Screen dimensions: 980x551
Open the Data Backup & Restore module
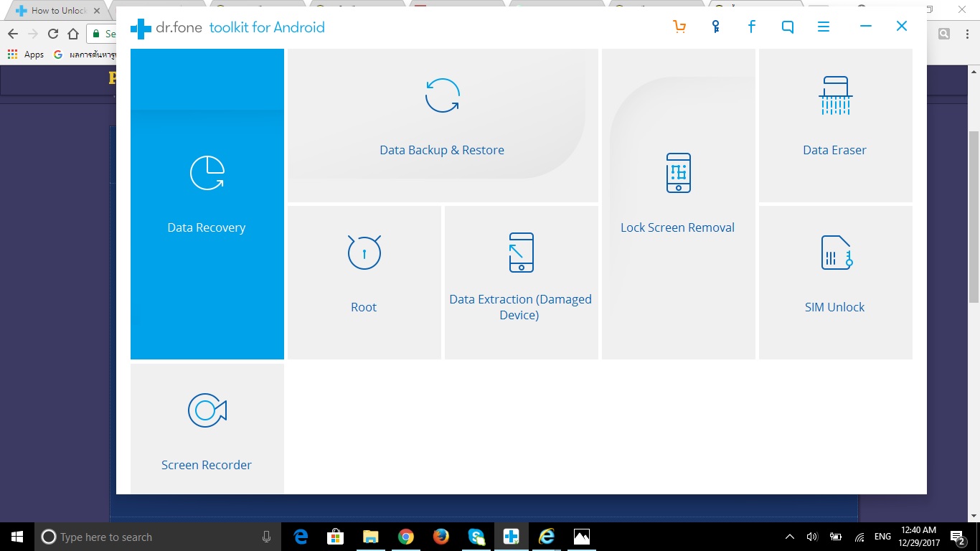[x=443, y=126]
